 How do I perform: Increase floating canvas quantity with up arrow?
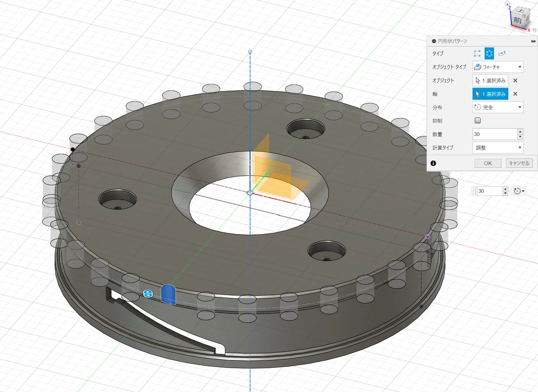coord(506,189)
